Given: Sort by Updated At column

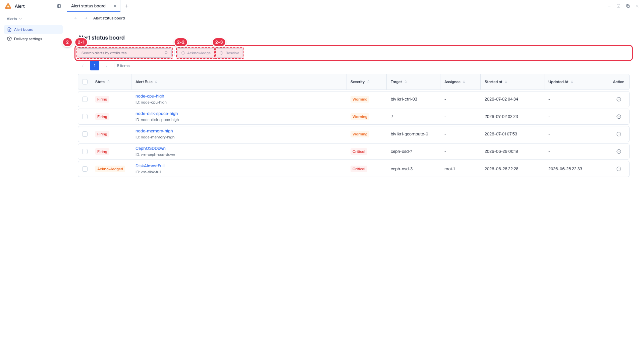Looking at the screenshot, I should coord(572,82).
